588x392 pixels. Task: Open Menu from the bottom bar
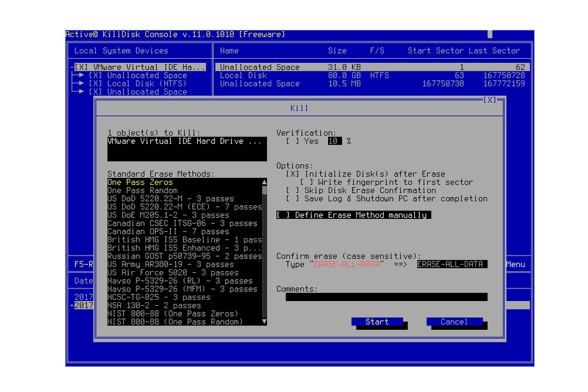pyautogui.click(x=516, y=265)
